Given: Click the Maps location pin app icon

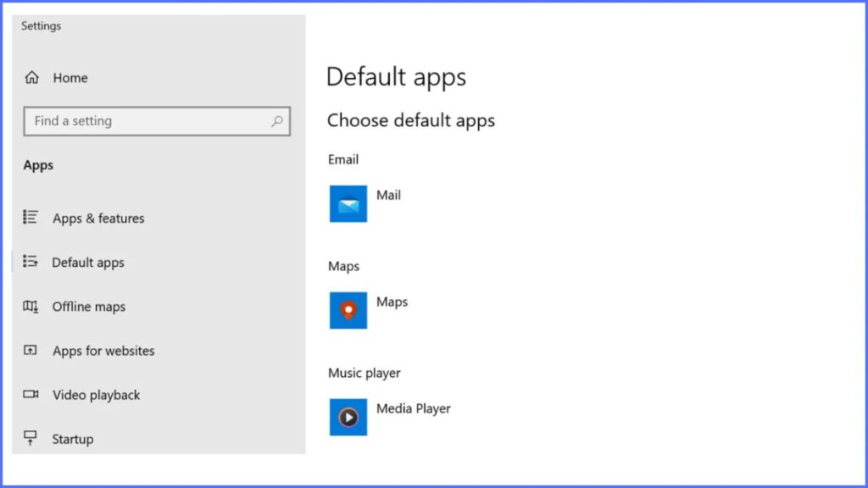Looking at the screenshot, I should point(348,311).
